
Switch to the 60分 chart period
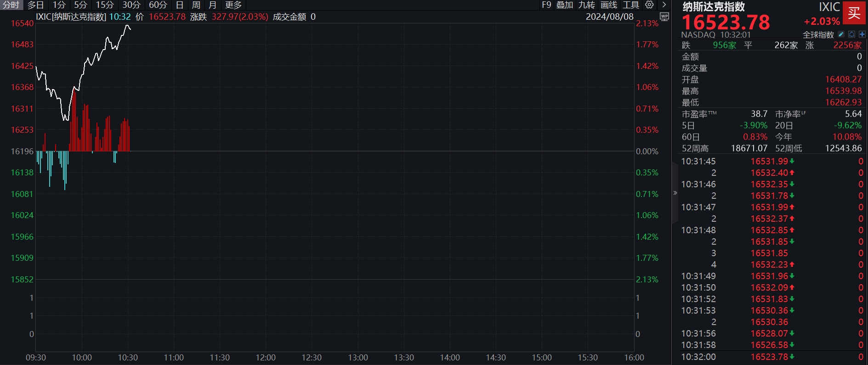(158, 5)
